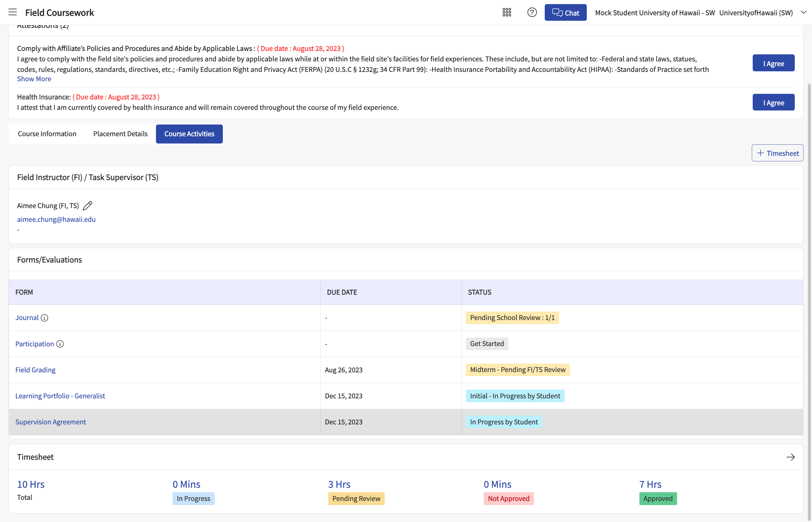Click the 3 Hrs Pending Review value

click(x=339, y=484)
